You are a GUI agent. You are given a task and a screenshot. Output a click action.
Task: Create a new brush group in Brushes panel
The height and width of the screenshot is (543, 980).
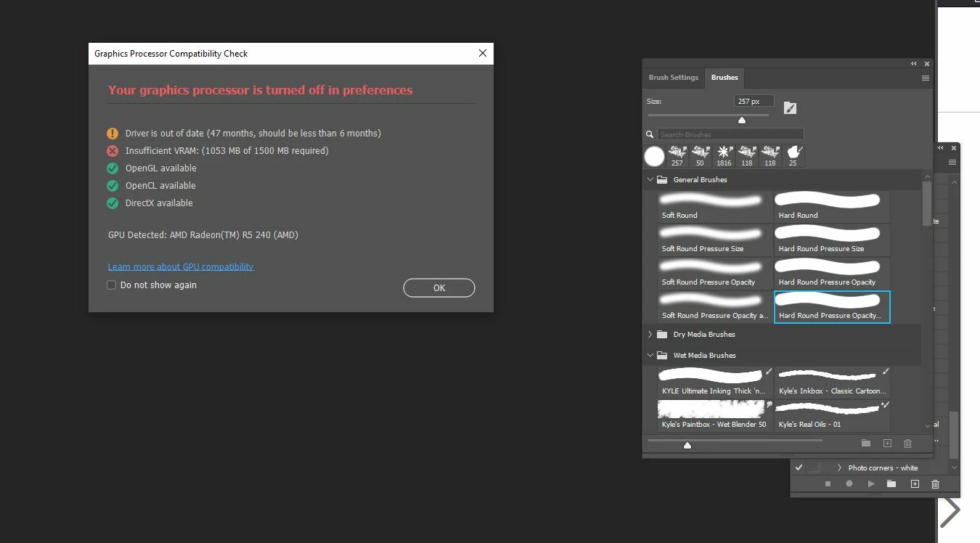[866, 443]
